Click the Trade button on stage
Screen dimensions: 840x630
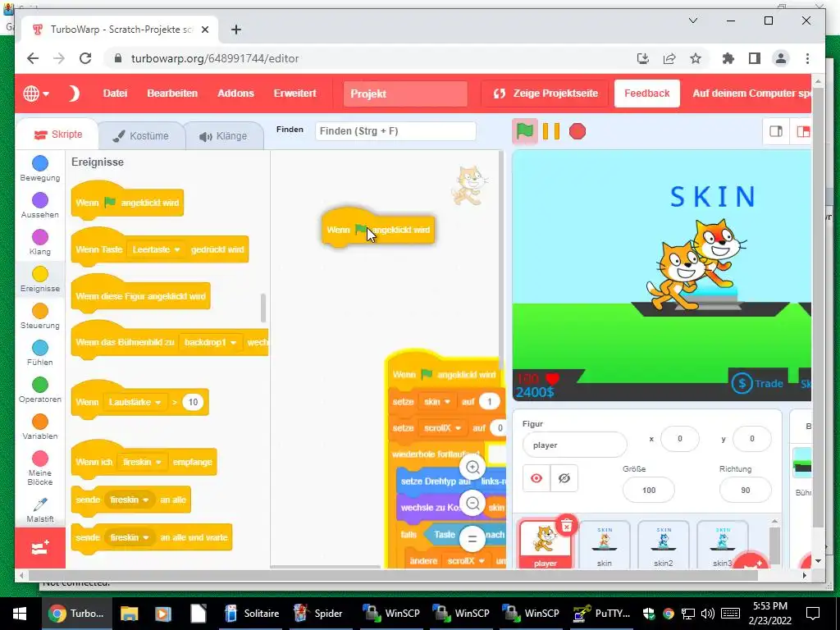coord(758,383)
